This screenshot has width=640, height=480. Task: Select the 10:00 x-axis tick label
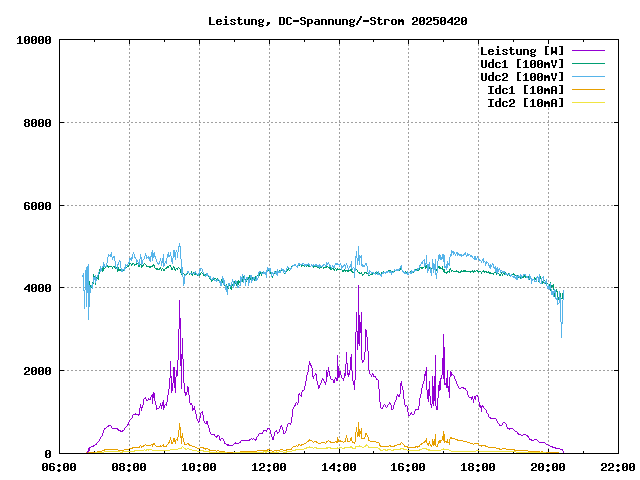click(199, 467)
